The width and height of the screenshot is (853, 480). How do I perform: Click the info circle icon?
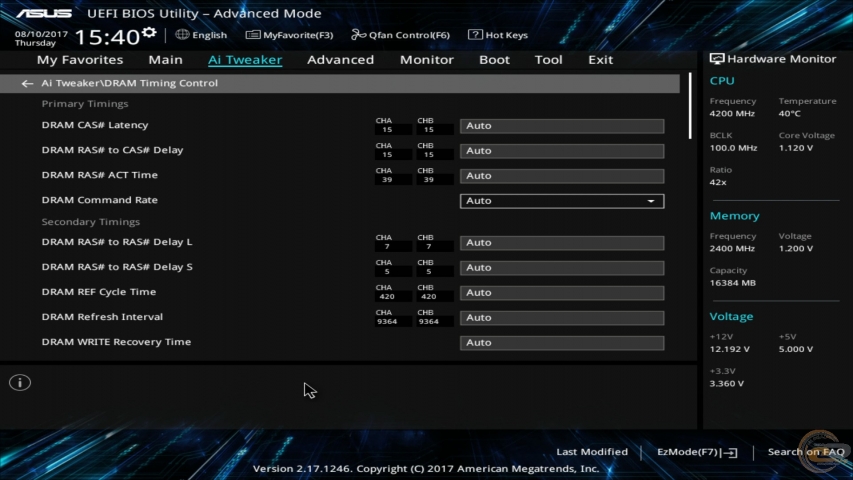tap(20, 383)
